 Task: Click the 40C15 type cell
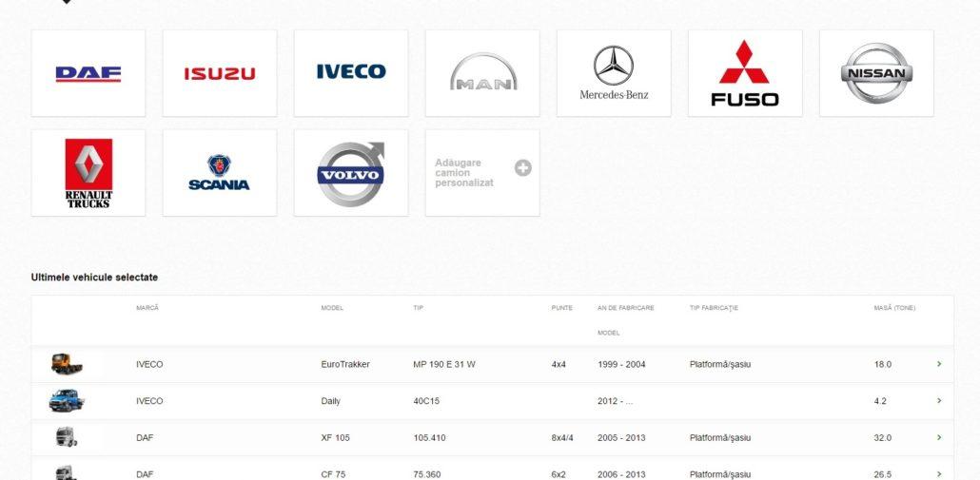coord(426,401)
